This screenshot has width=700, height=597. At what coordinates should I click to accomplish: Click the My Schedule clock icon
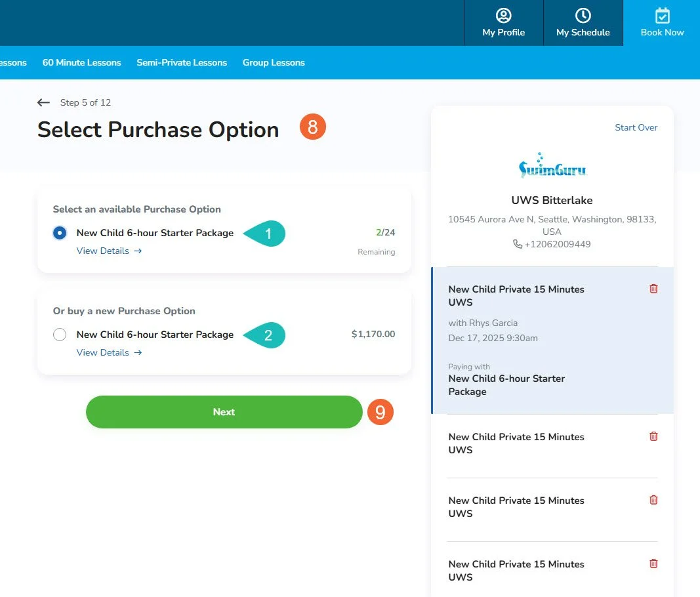pyautogui.click(x=583, y=16)
